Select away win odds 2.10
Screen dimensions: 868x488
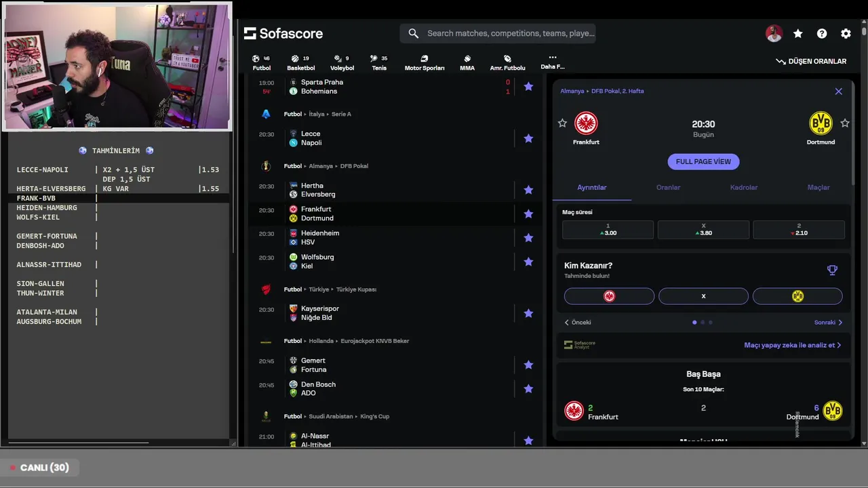click(x=799, y=230)
